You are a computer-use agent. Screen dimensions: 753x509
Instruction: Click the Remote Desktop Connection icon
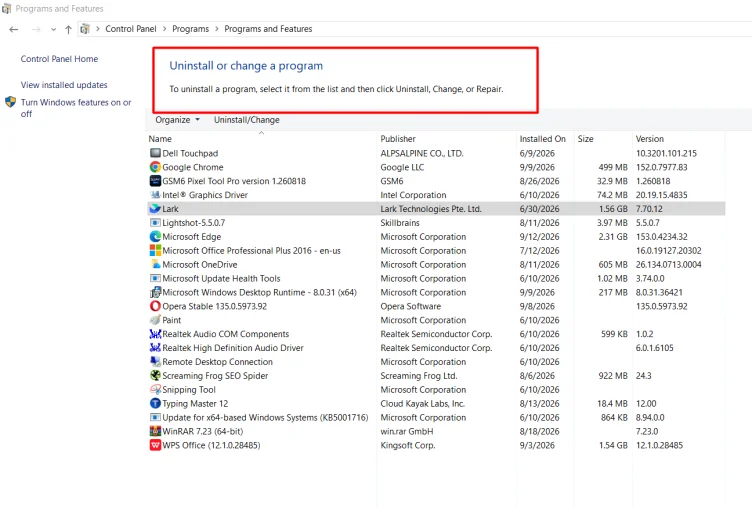[x=155, y=362]
